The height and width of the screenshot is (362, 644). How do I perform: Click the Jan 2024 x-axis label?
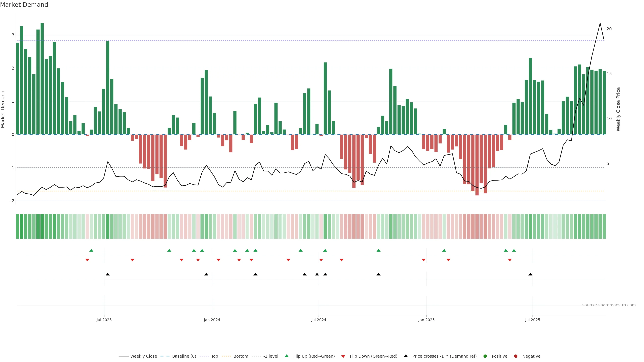[212, 320]
